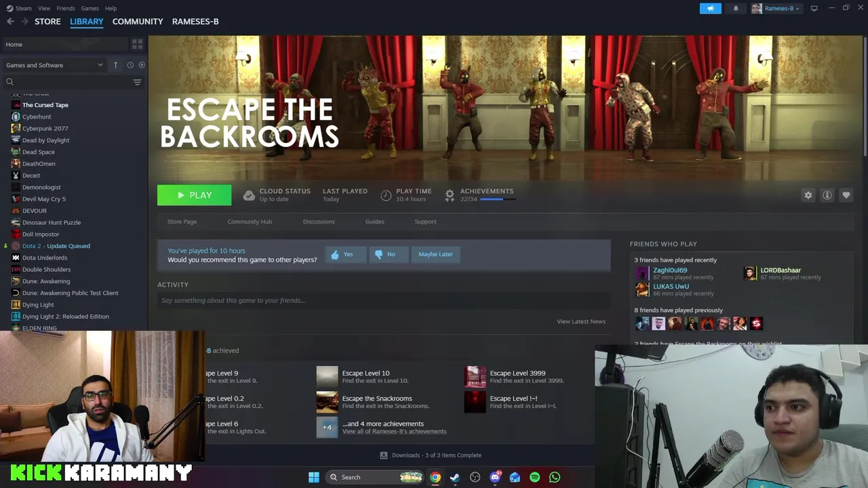Open the Guides link
The height and width of the screenshot is (488, 868).
coord(374,222)
